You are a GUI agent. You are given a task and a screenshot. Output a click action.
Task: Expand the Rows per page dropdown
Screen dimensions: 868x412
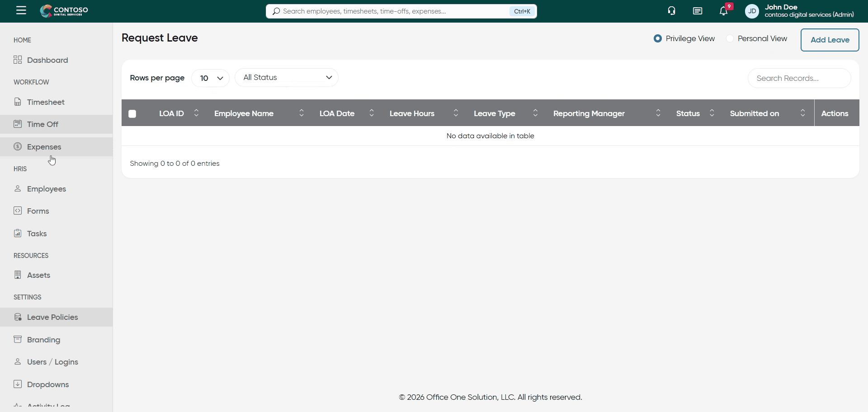(211, 78)
